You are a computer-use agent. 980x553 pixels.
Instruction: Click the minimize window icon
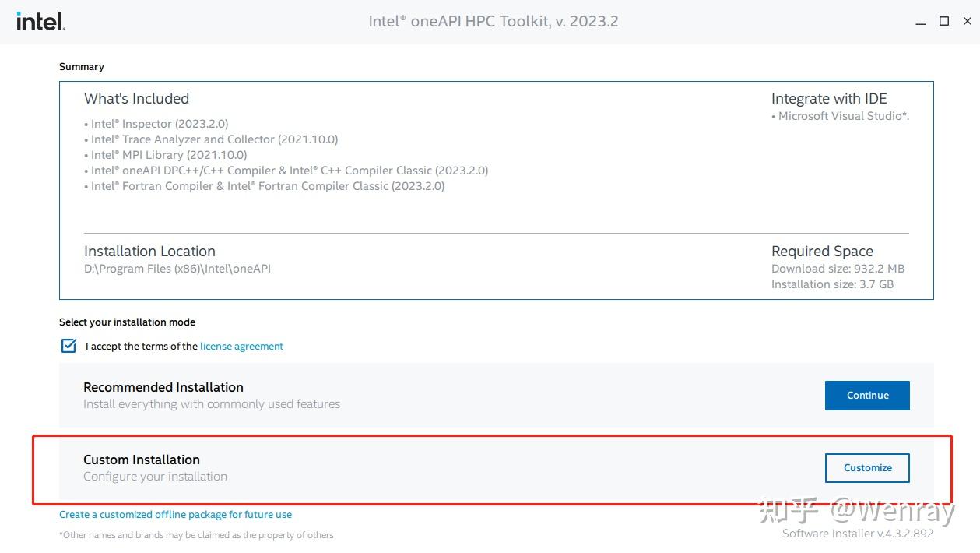pyautogui.click(x=920, y=21)
